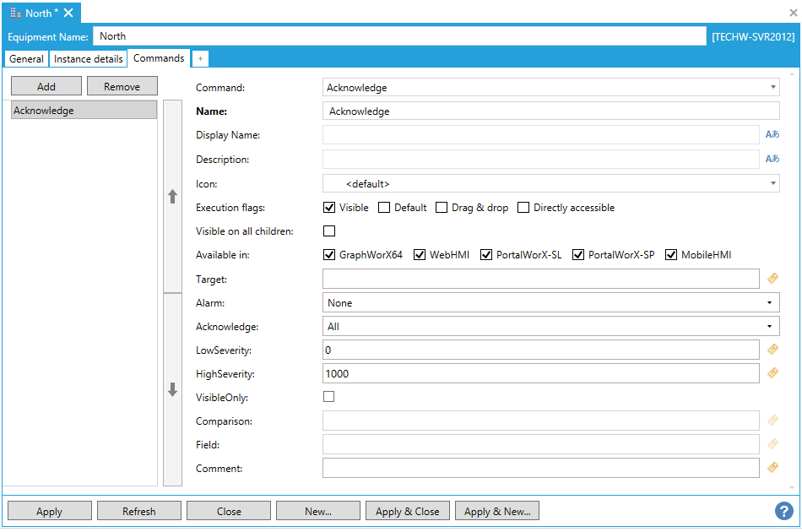Uncheck the Visible execution flag
This screenshot has width=802, height=532.
[x=330, y=208]
